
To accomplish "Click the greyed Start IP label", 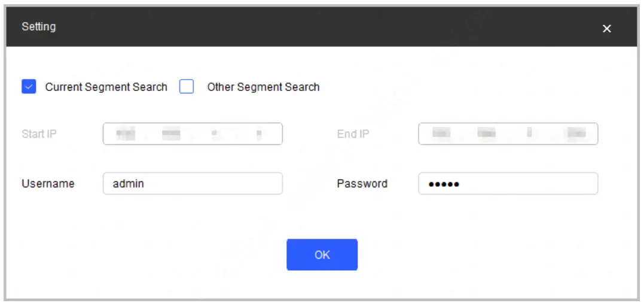I will (39, 134).
